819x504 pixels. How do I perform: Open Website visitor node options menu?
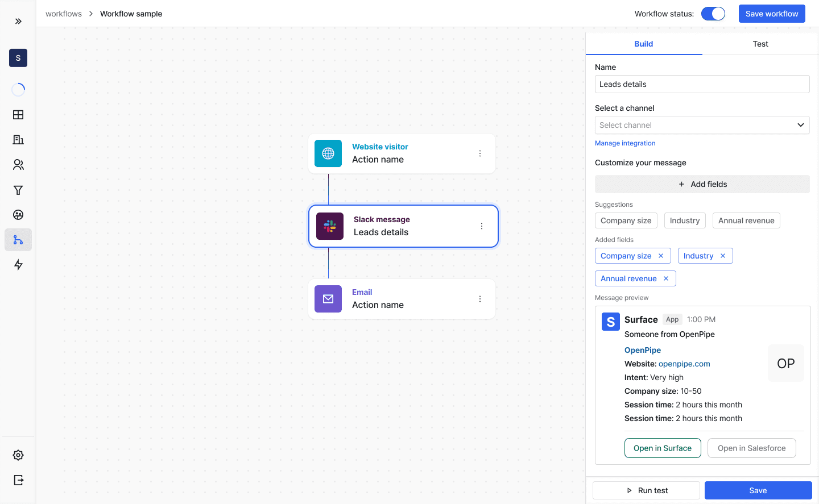[x=480, y=153]
